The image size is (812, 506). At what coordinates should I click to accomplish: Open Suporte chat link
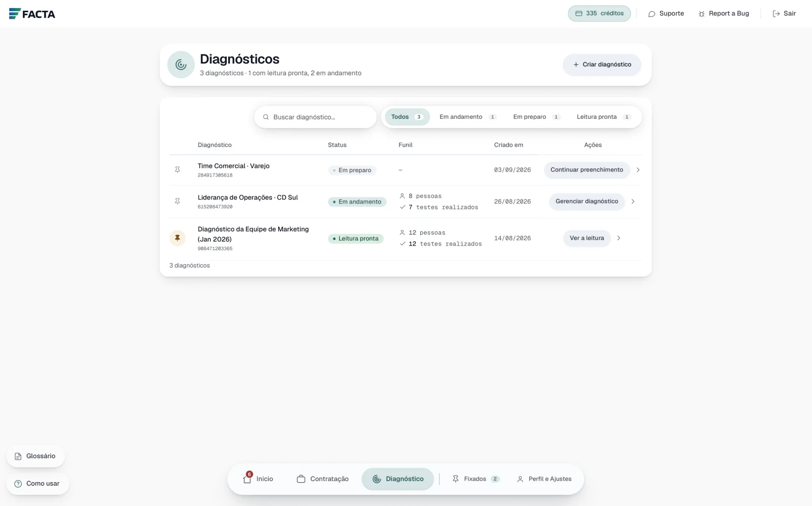(x=666, y=14)
